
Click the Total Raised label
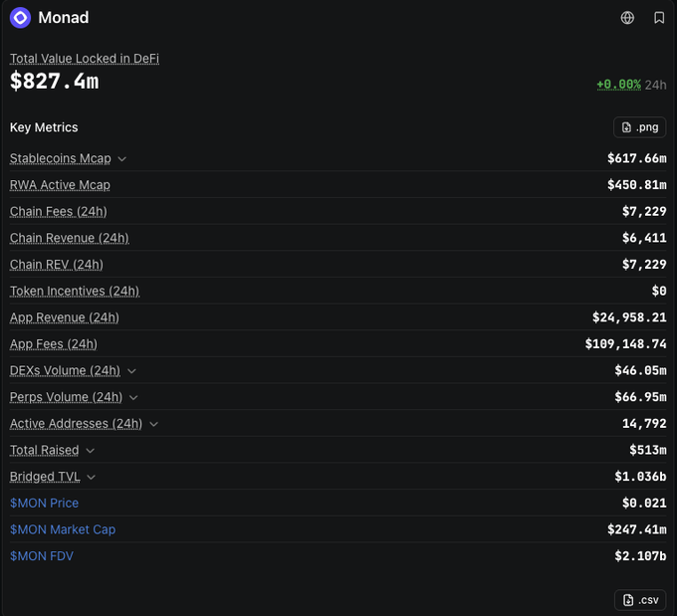(45, 450)
